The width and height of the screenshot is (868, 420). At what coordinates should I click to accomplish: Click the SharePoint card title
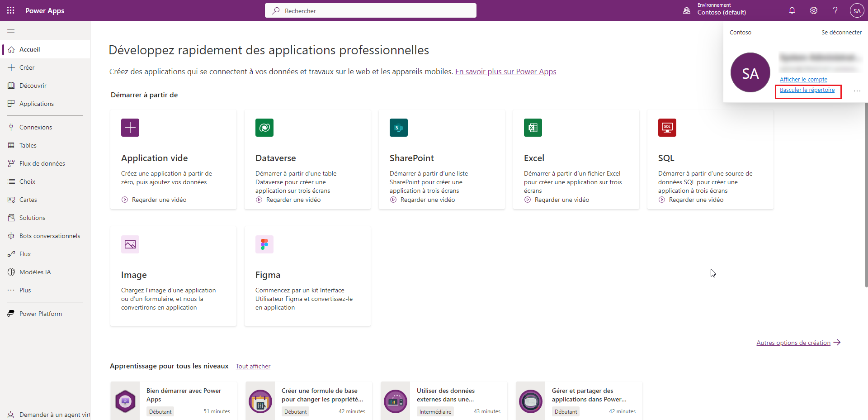(411, 158)
